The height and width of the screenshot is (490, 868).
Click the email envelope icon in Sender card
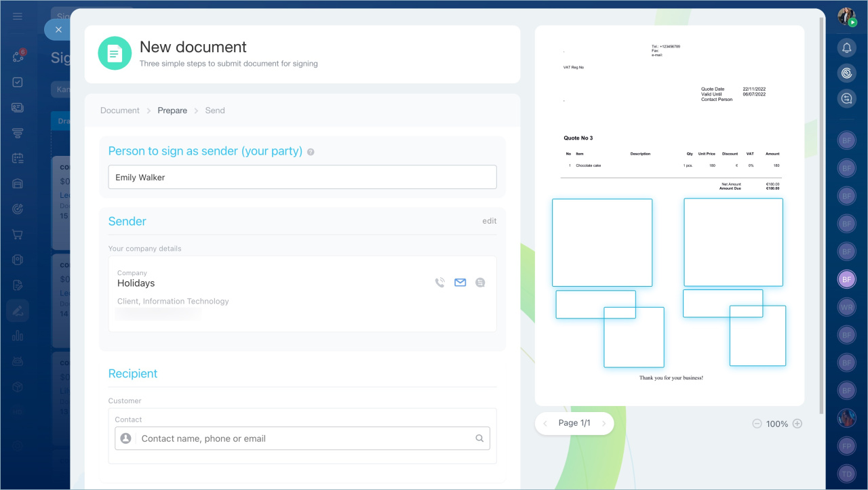tap(460, 283)
